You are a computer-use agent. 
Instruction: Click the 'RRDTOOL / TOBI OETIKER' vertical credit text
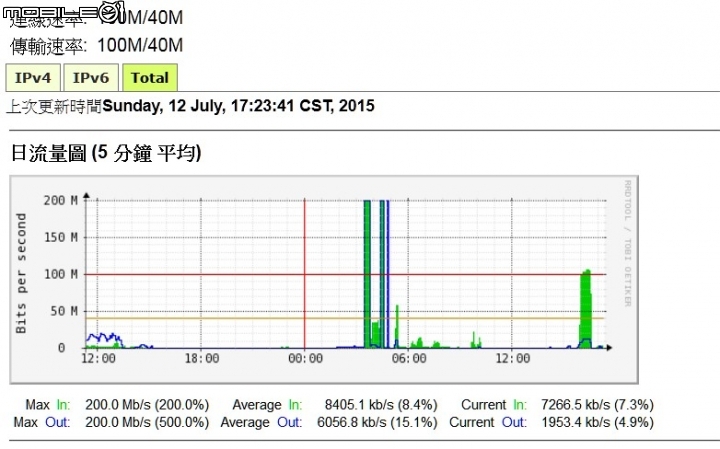click(x=627, y=243)
